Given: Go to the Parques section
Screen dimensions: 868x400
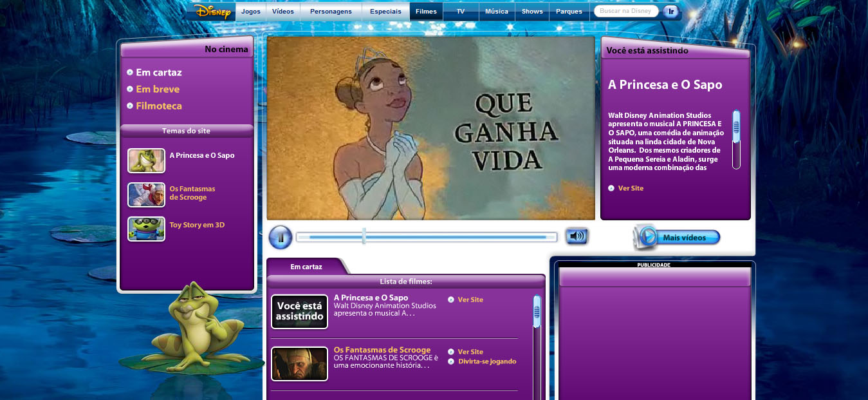Looking at the screenshot, I should [x=569, y=12].
